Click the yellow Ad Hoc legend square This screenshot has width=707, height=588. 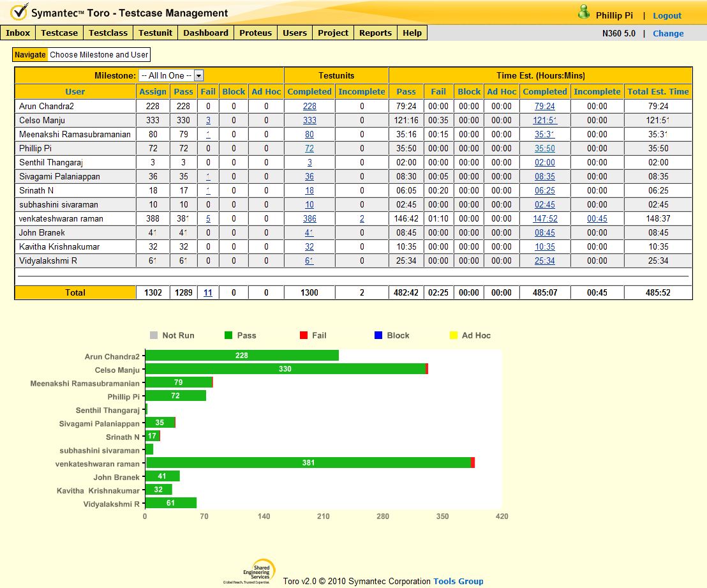(x=454, y=335)
